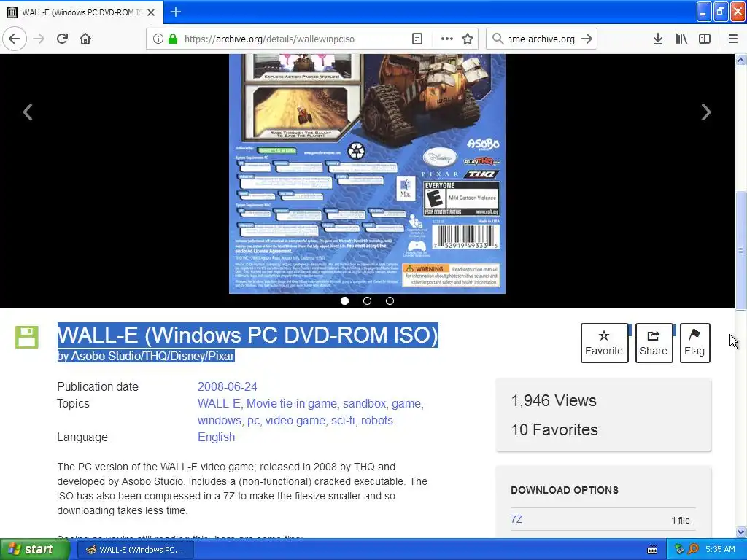Click the magnifier tray icon
This screenshot has width=747, height=560.
[x=693, y=550]
